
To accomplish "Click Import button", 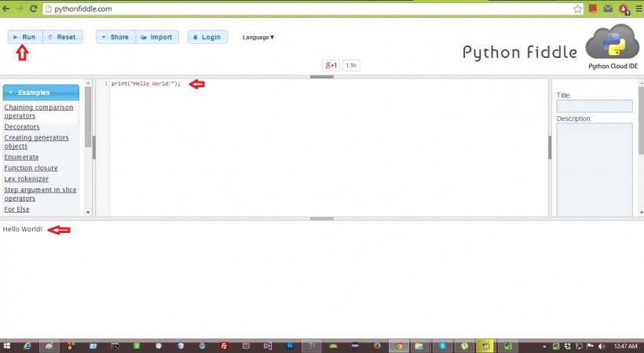I will pos(157,37).
